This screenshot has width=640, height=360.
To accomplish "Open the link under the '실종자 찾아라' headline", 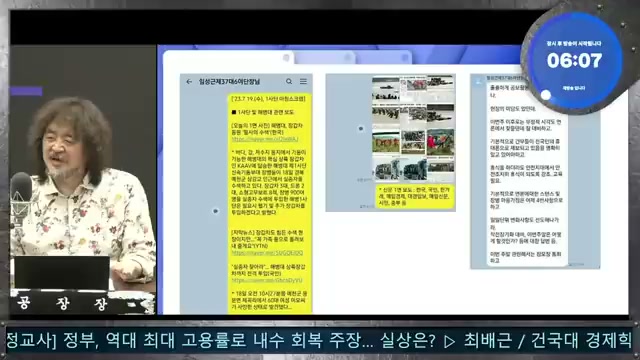I will pos(267,280).
